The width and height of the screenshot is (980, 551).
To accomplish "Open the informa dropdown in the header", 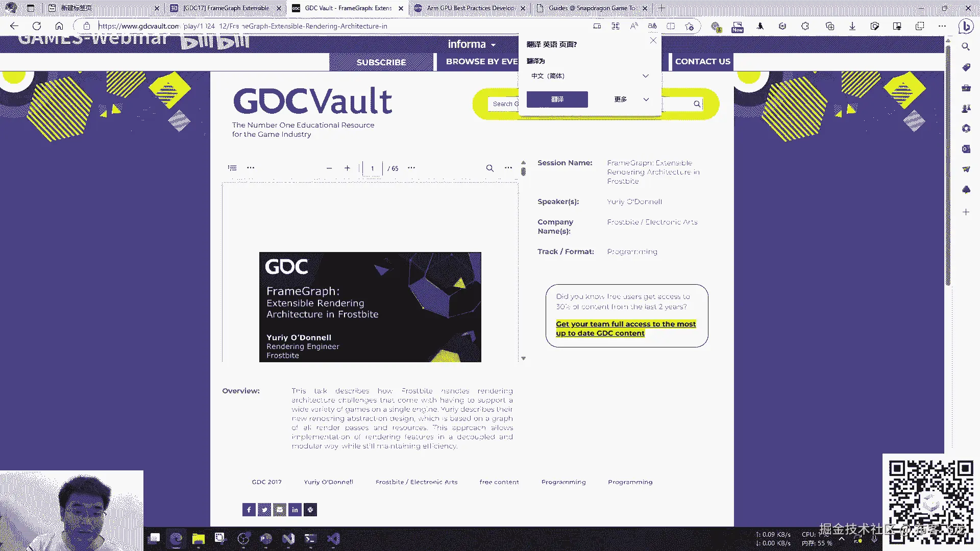I will pos(472,44).
